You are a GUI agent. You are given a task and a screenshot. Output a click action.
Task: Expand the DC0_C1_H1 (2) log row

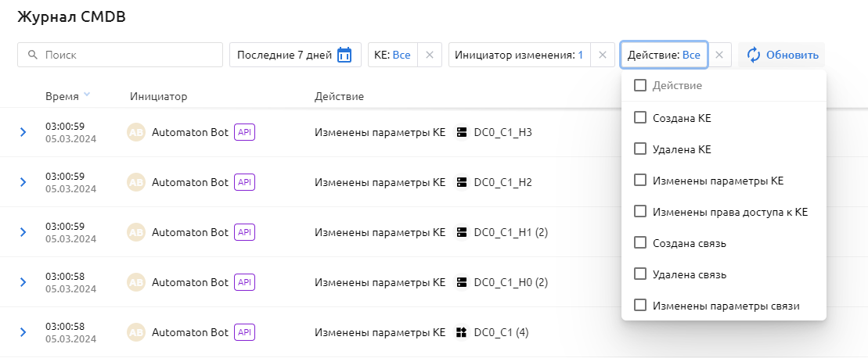pos(23,232)
